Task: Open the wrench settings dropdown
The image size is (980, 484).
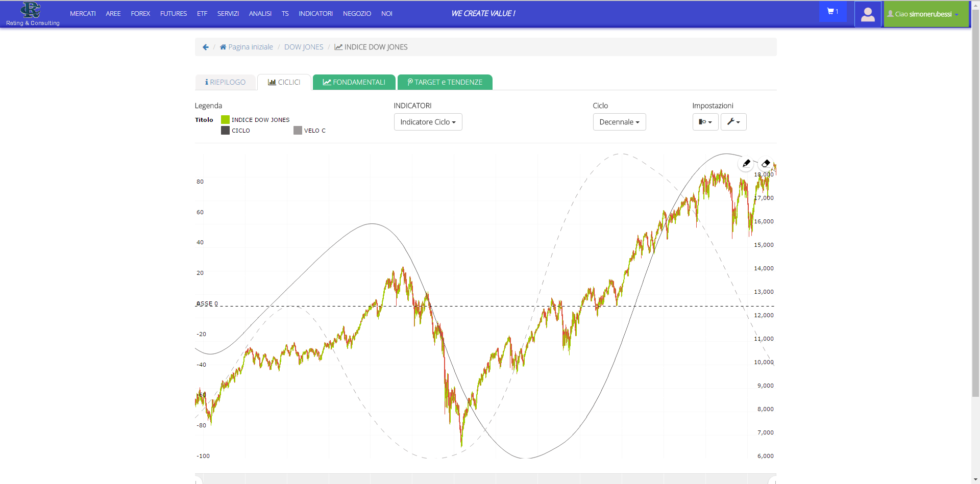Action: (x=733, y=122)
